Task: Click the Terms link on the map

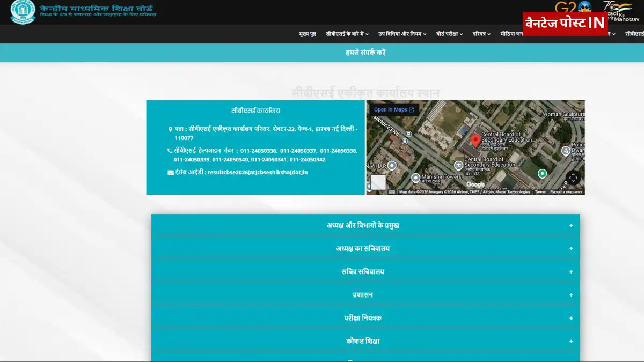Action: (x=540, y=191)
